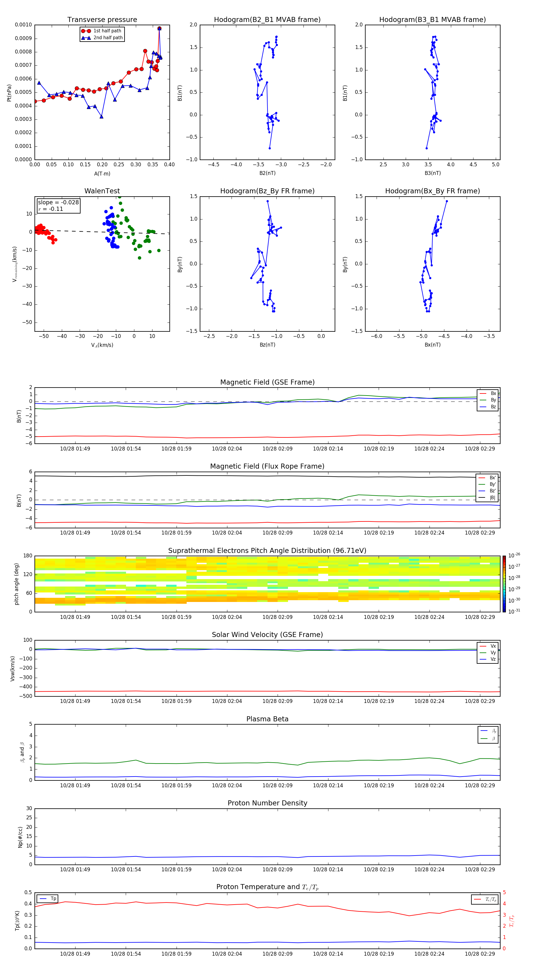This screenshot has width=535, height=980.
Task: Click 'Hodogram(B2_B1 MVAB frame)' title
Action: (x=267, y=20)
